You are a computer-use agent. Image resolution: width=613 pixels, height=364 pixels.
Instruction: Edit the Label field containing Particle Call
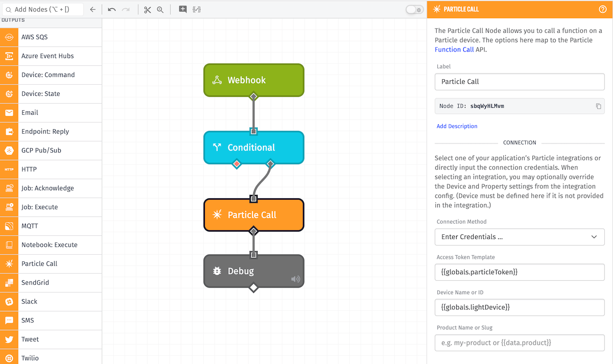coord(520,82)
